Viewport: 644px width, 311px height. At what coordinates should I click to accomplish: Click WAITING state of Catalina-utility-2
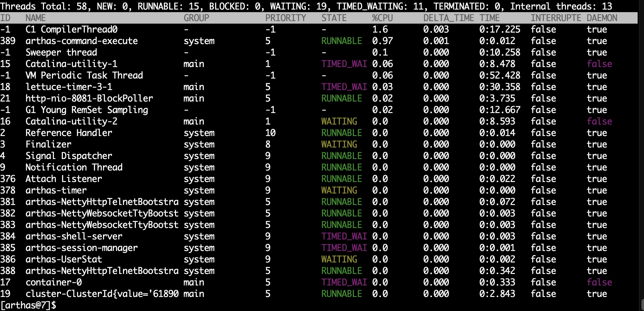[x=339, y=121]
